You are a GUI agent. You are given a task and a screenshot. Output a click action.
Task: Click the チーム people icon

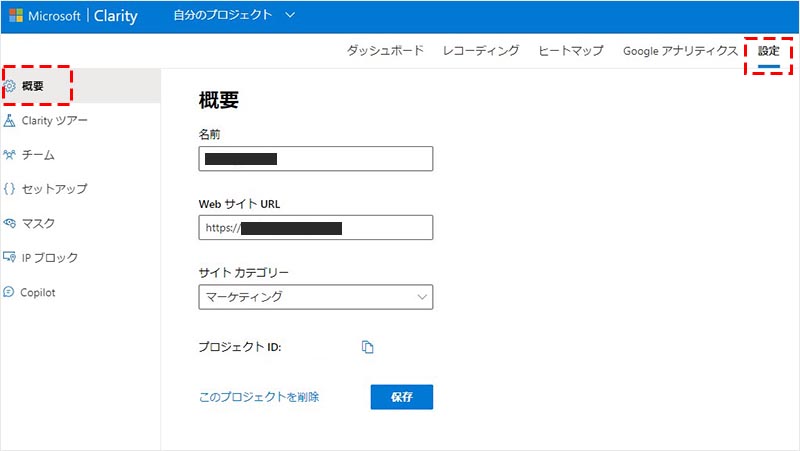[x=10, y=155]
